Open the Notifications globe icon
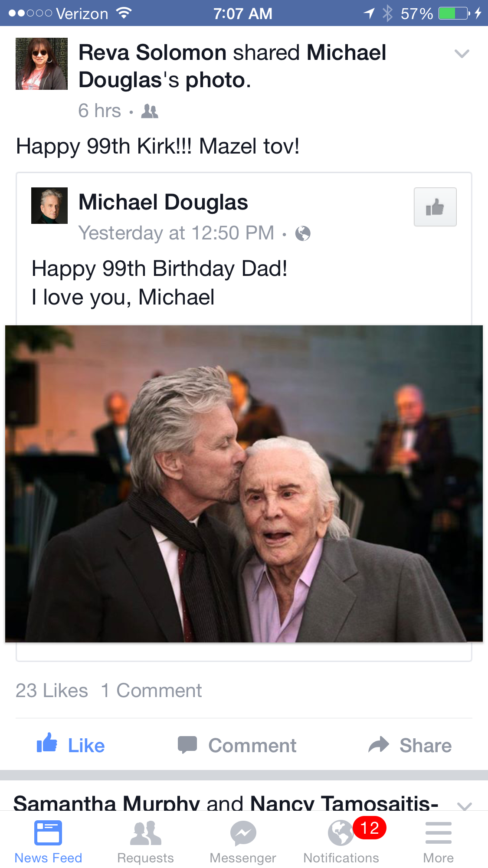This screenshot has width=488, height=868. coord(341,833)
